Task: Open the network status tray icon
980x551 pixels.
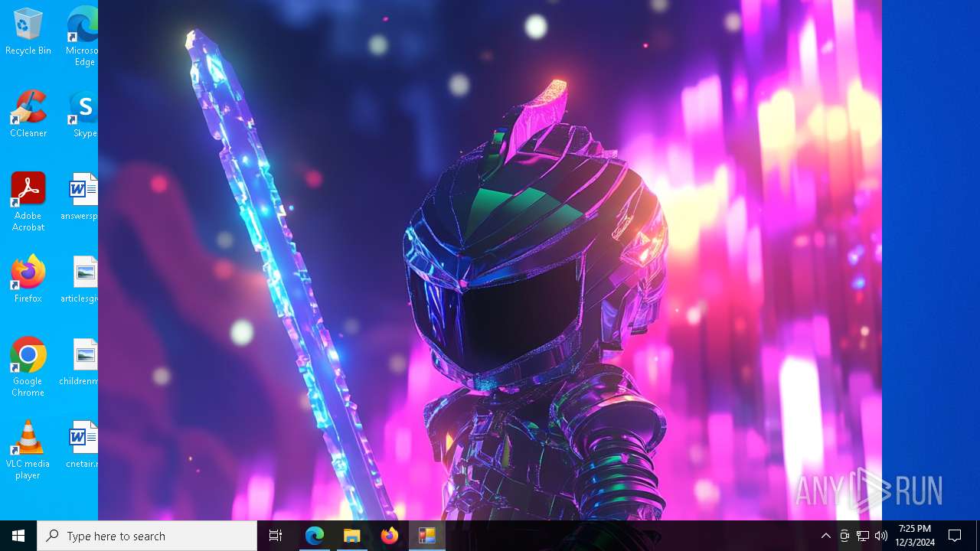Action: [x=862, y=536]
